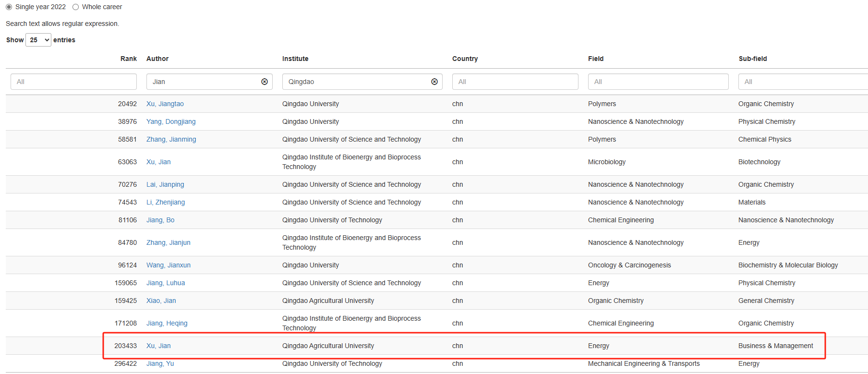Click 'Biotechnology' sub-field cell
Image resolution: width=868 pixels, height=374 pixels.
point(759,162)
